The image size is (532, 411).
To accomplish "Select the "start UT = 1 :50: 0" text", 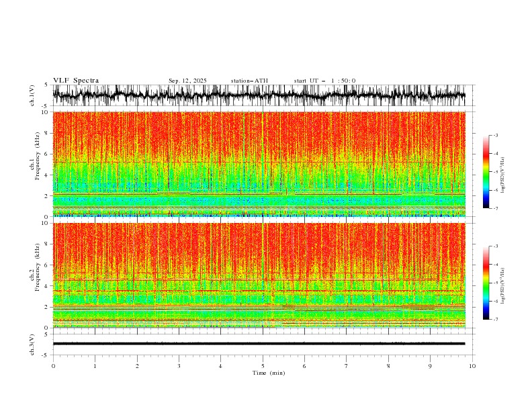I will (324, 81).
